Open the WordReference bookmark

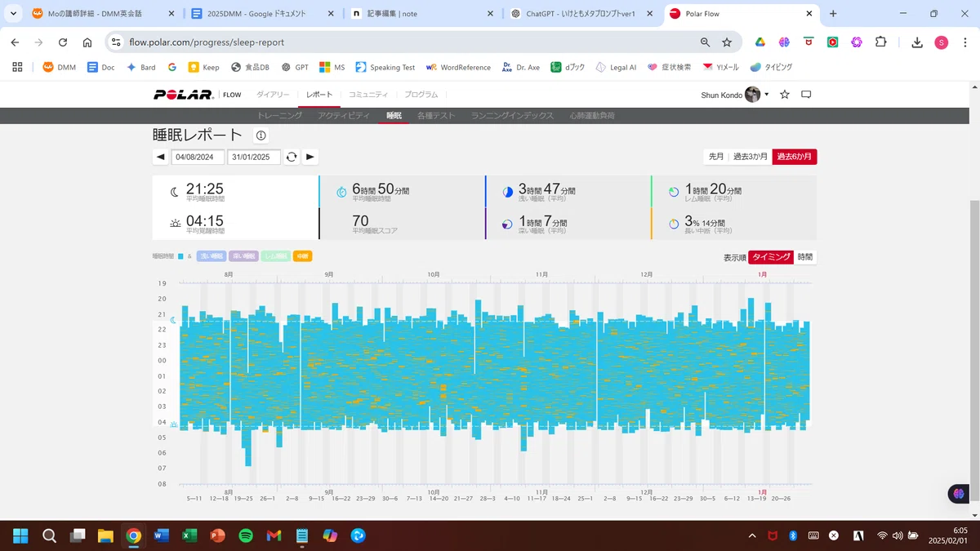pos(458,67)
